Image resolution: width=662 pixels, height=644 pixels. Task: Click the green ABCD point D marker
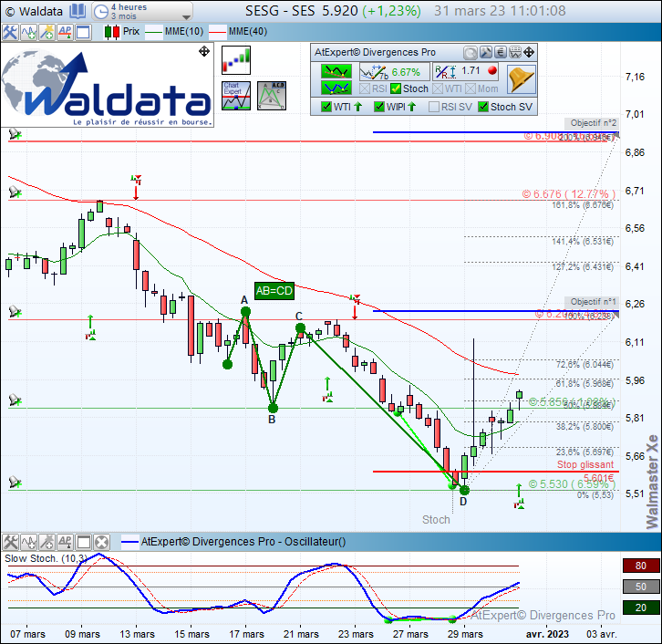coord(464,490)
